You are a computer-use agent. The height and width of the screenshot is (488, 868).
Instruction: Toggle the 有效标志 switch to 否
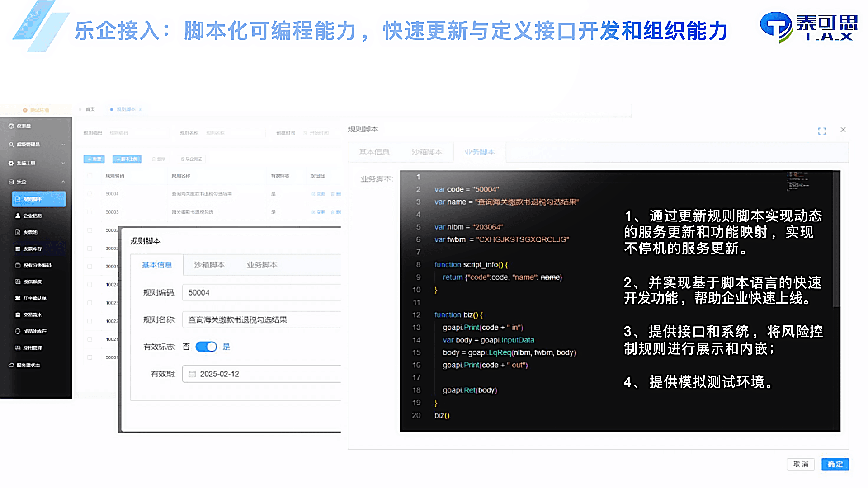click(x=207, y=347)
